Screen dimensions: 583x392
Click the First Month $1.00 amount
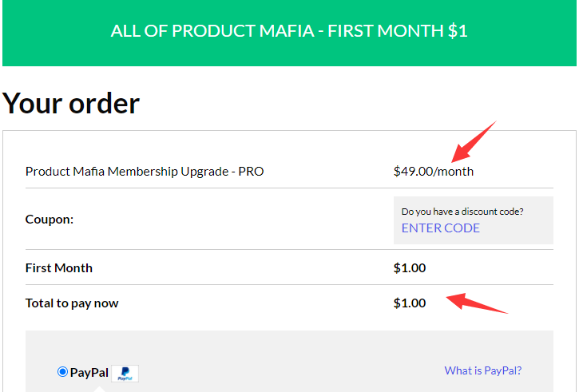click(410, 267)
